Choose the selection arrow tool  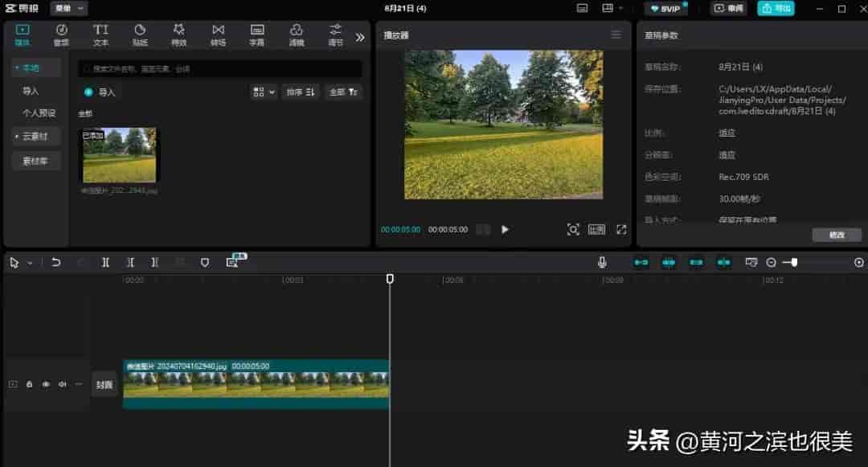pos(14,263)
